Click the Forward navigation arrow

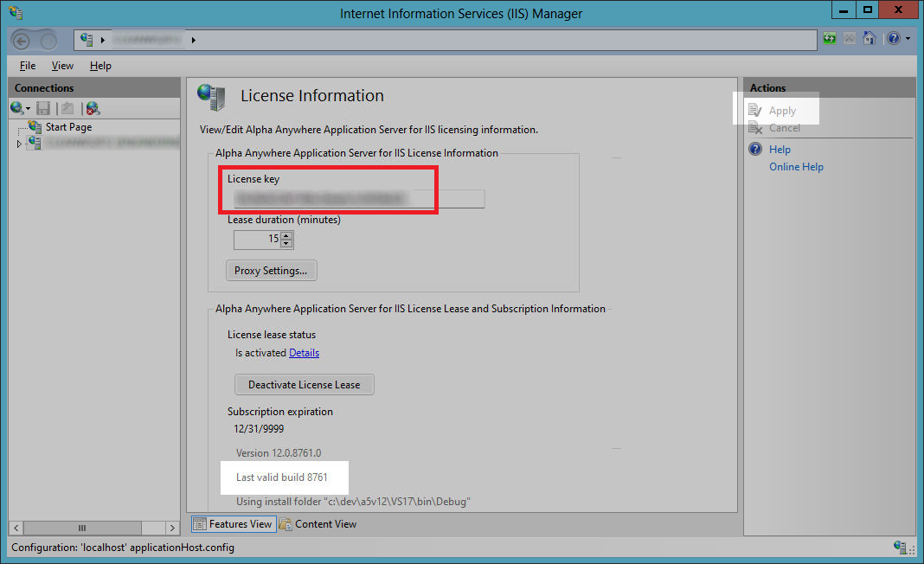(49, 41)
